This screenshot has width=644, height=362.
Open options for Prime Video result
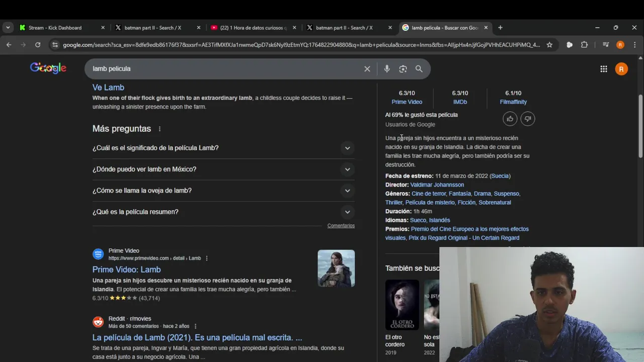tap(206, 258)
